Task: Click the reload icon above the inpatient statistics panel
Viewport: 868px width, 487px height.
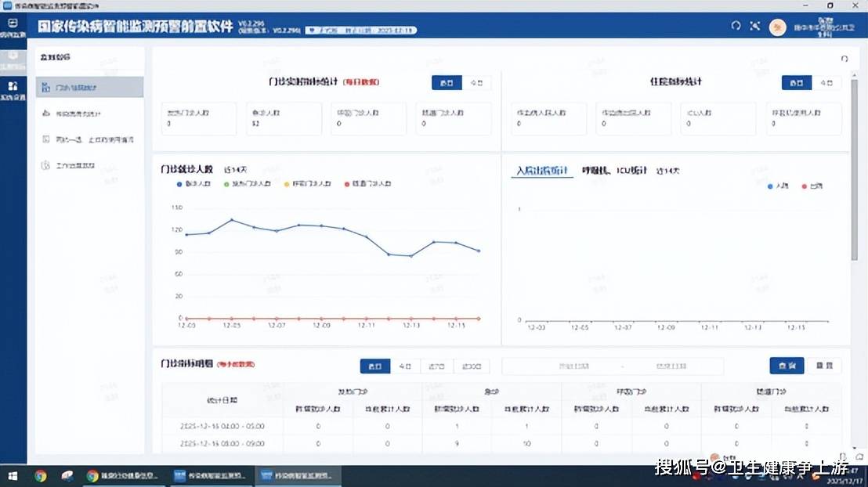Action: point(844,59)
